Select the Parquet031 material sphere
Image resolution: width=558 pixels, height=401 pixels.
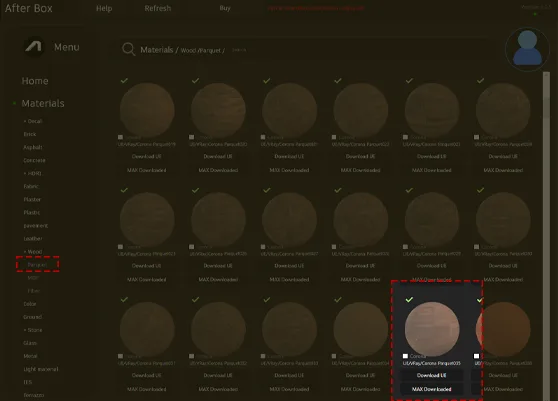147,329
